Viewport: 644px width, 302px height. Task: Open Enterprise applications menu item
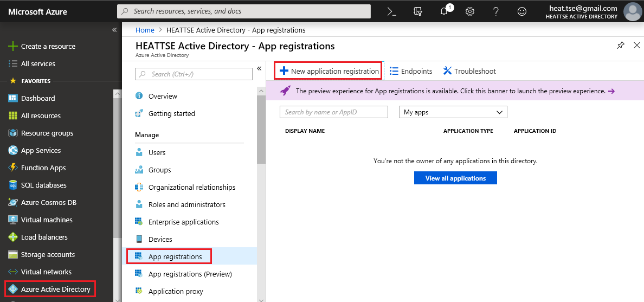(x=183, y=222)
